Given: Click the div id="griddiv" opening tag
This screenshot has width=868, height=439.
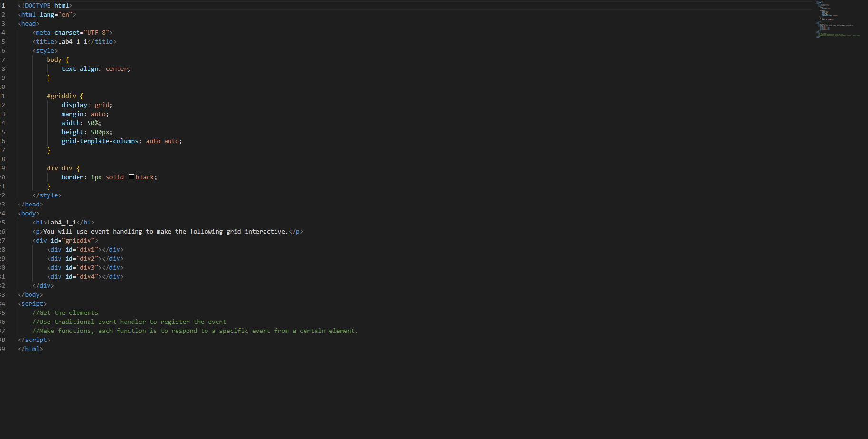Looking at the screenshot, I should pos(65,241).
